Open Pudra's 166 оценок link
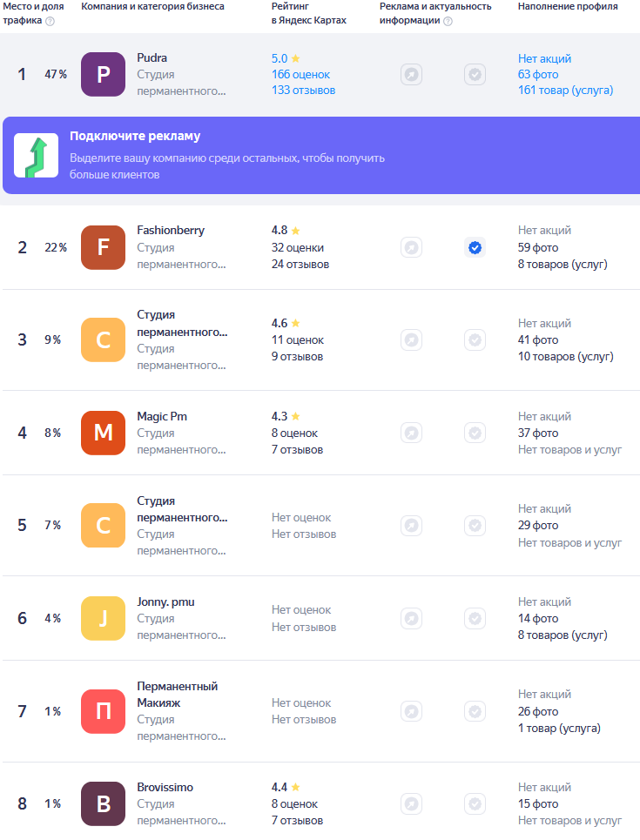This screenshot has height=840, width=640. pyautogui.click(x=300, y=75)
